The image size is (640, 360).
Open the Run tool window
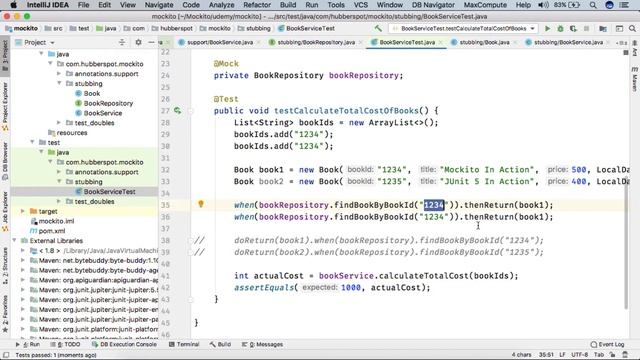pyautogui.click(x=28, y=344)
